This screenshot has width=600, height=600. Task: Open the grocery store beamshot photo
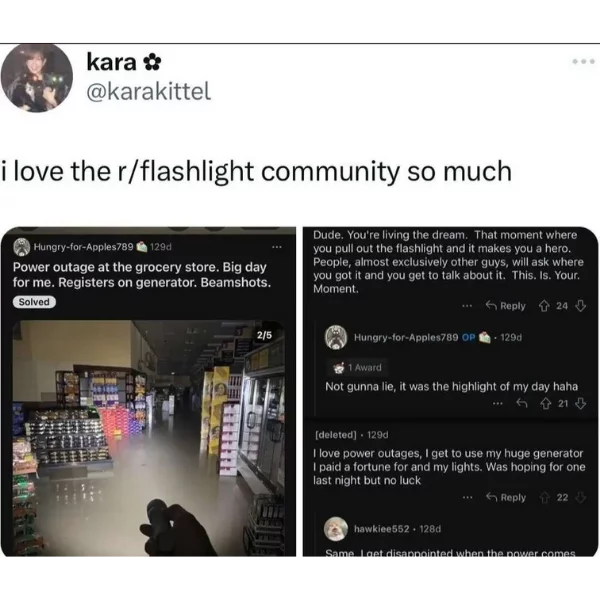148,439
